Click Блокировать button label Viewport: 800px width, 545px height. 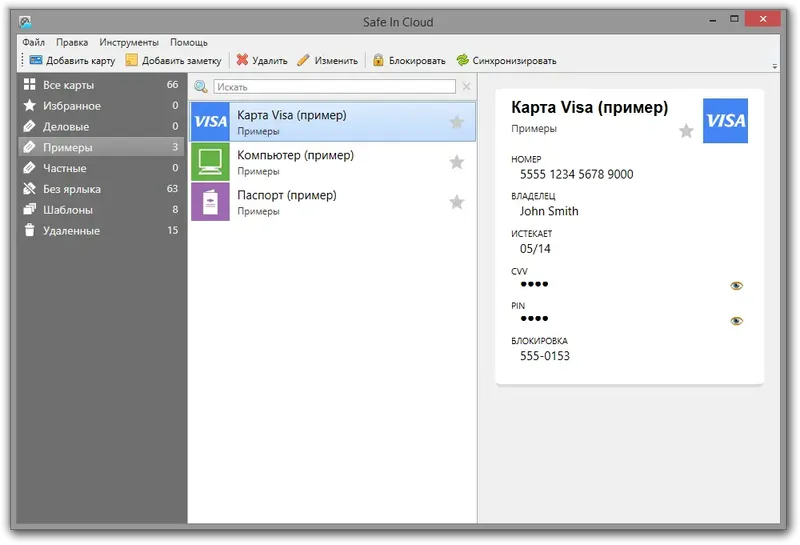pyautogui.click(x=417, y=61)
